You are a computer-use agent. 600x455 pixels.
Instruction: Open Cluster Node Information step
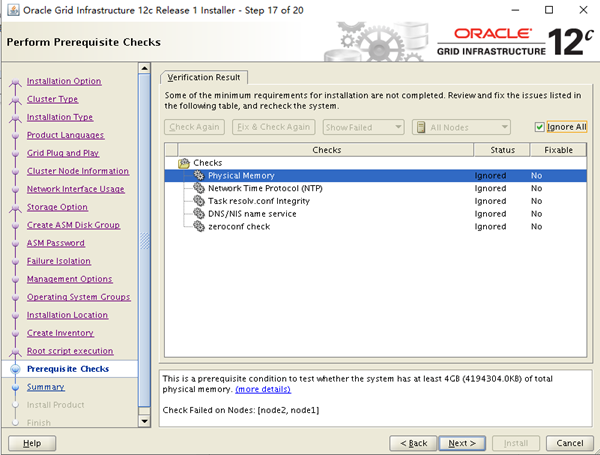[x=78, y=171]
